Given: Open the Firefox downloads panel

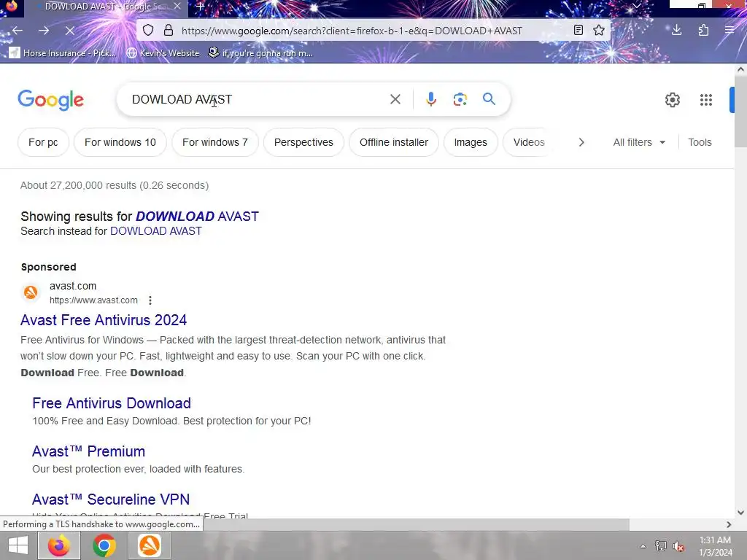Looking at the screenshot, I should (x=676, y=31).
